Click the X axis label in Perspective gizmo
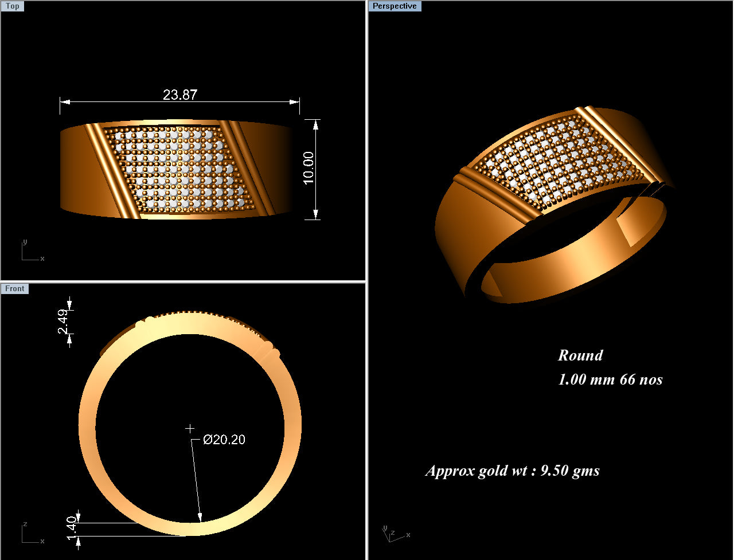 (x=407, y=534)
